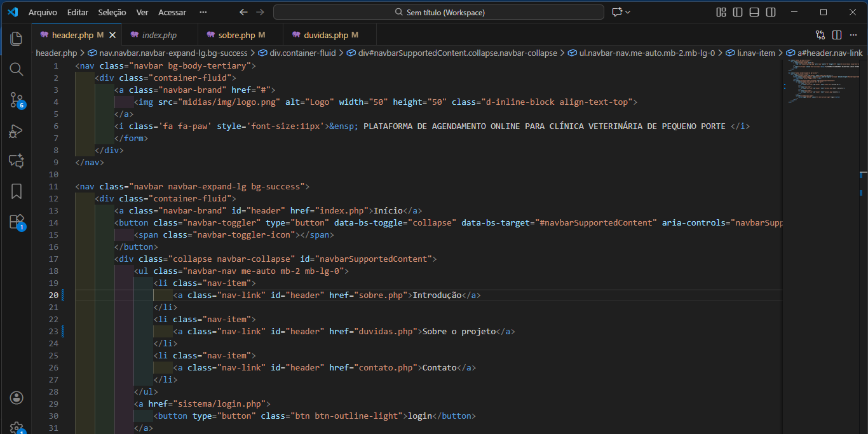Open Extensions view in activity bar
The width and height of the screenshot is (868, 434).
click(x=17, y=222)
